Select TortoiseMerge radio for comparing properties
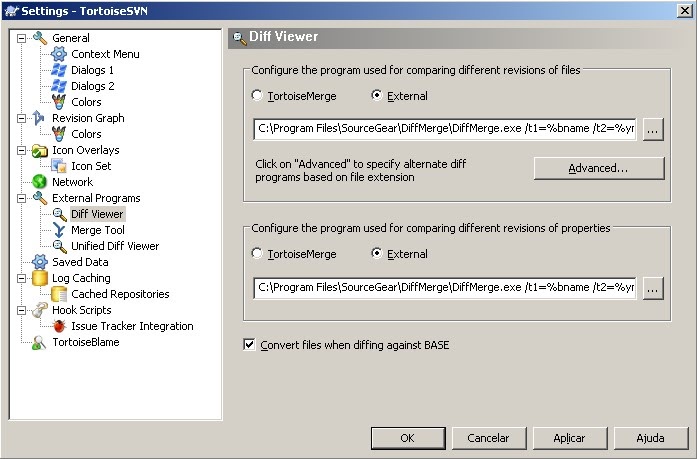 click(257, 254)
